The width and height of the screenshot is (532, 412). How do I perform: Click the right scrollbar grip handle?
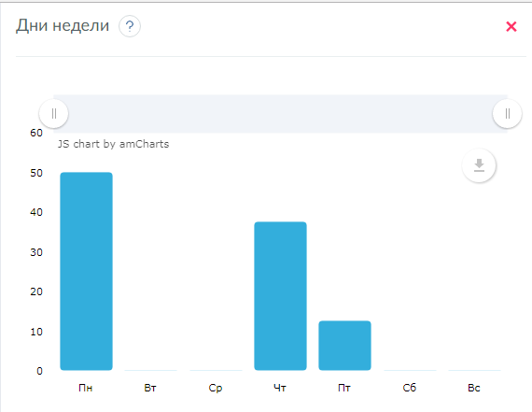point(507,113)
